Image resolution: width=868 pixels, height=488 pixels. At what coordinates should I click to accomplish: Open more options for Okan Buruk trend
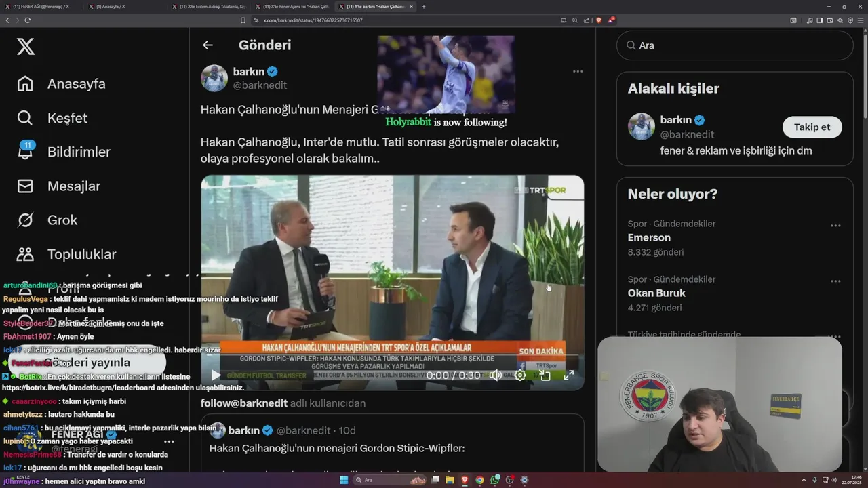(835, 281)
